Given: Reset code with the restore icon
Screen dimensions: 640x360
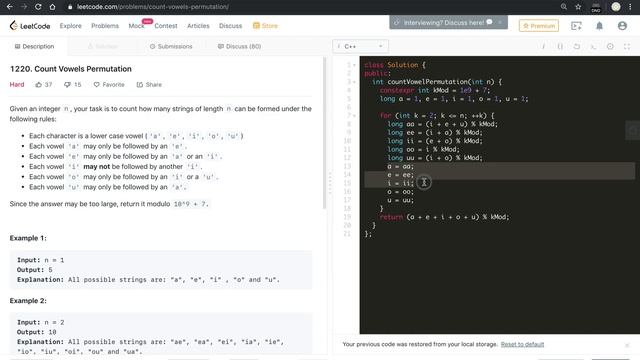Looking at the screenshot, I should tap(577, 47).
